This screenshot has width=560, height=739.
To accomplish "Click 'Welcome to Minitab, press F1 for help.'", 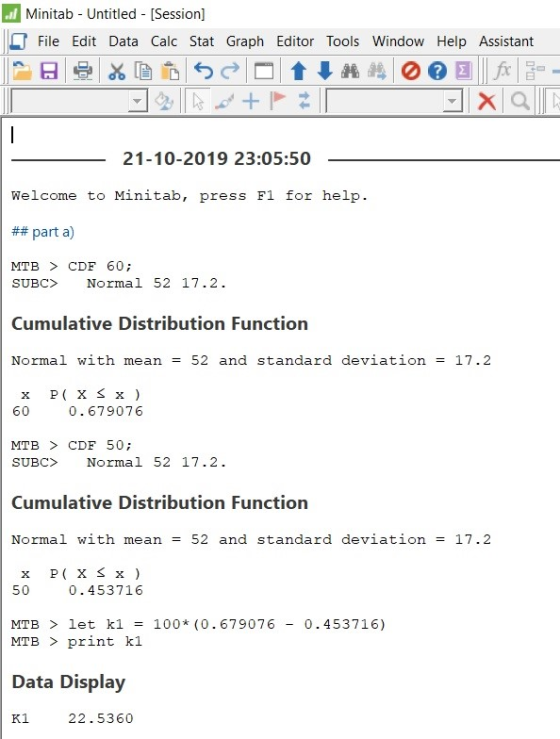I will (x=189, y=196).
